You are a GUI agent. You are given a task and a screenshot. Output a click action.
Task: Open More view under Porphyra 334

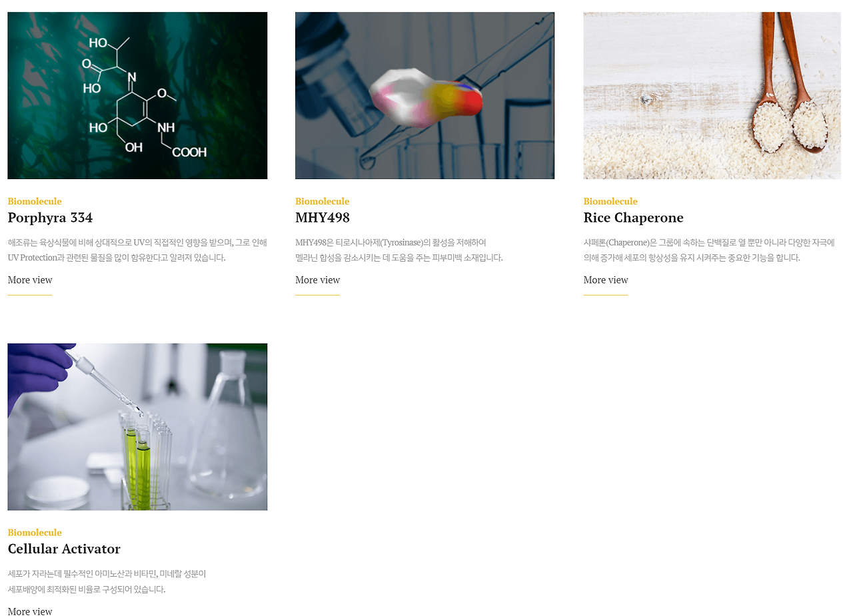pyautogui.click(x=30, y=280)
